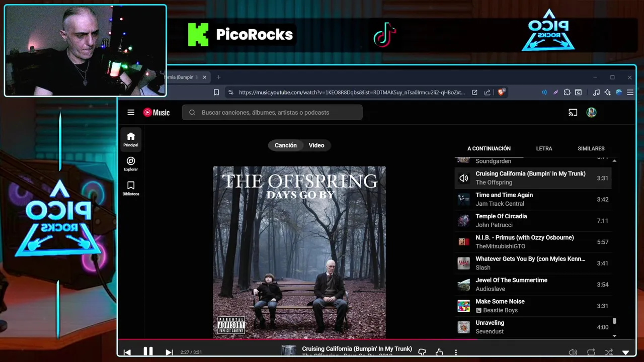The image size is (644, 362).
Task: Play Temple Of Circadia from queue
Action: 533,221
